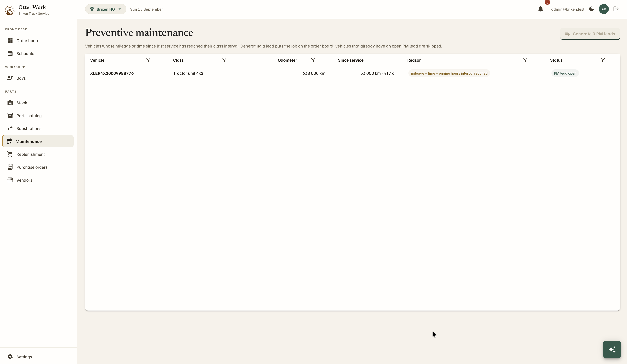The height and width of the screenshot is (364, 627).
Task: Open the Purchase orders receipt icon
Action: point(10,167)
